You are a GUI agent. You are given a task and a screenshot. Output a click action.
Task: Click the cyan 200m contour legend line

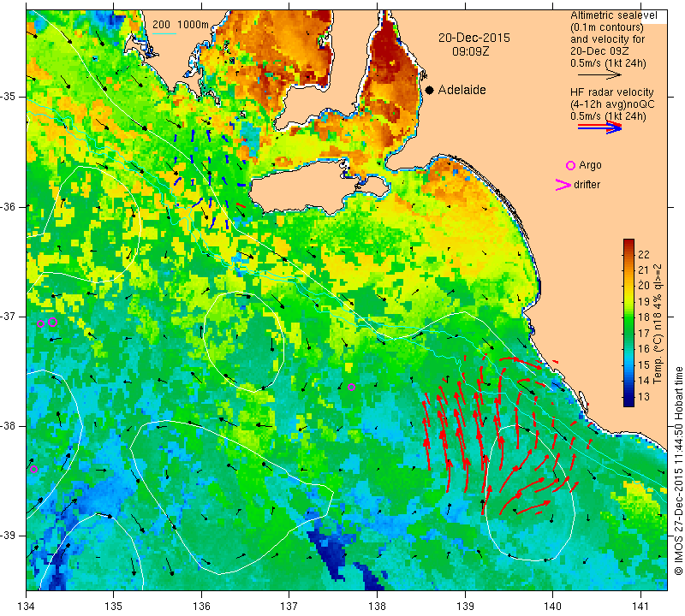pyautogui.click(x=164, y=33)
